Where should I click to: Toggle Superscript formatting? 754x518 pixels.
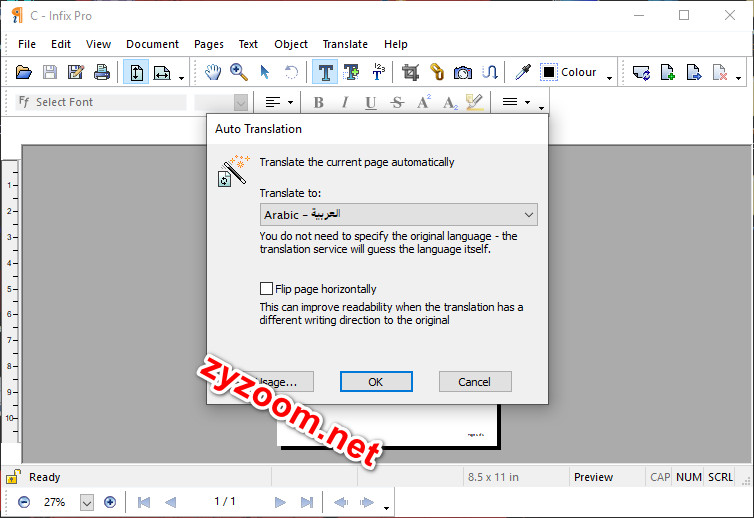tap(424, 102)
